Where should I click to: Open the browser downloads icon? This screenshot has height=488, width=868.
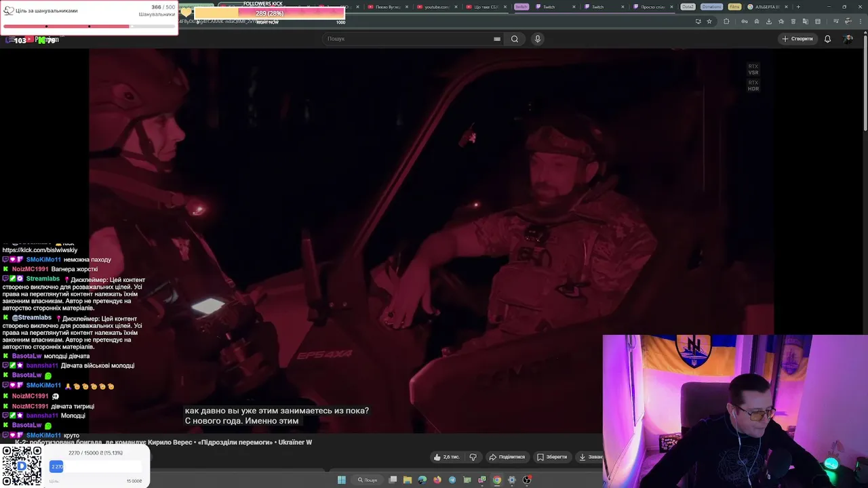(x=769, y=21)
